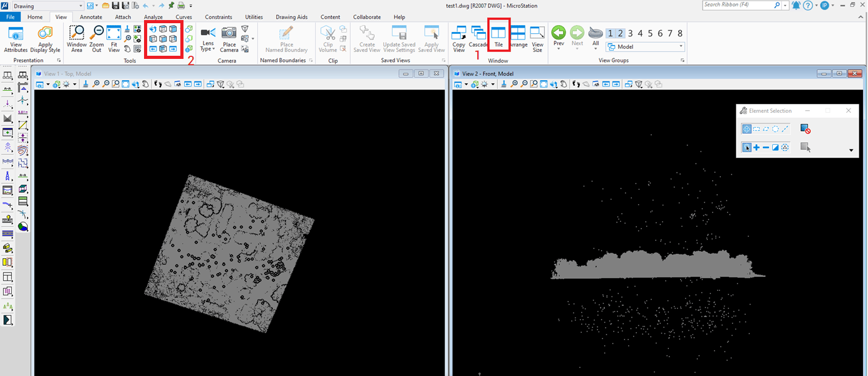Click the Window Area zoom tool
Image resolution: width=868 pixels, height=376 pixels.
click(76, 39)
